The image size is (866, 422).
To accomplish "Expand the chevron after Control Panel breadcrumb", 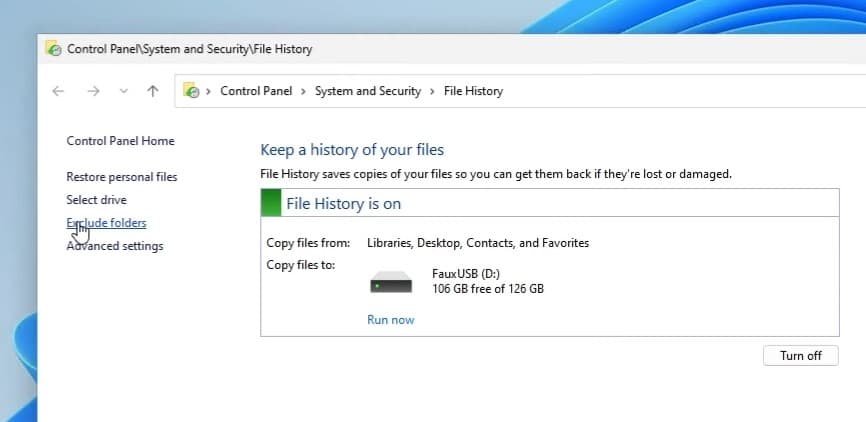I will click(304, 91).
